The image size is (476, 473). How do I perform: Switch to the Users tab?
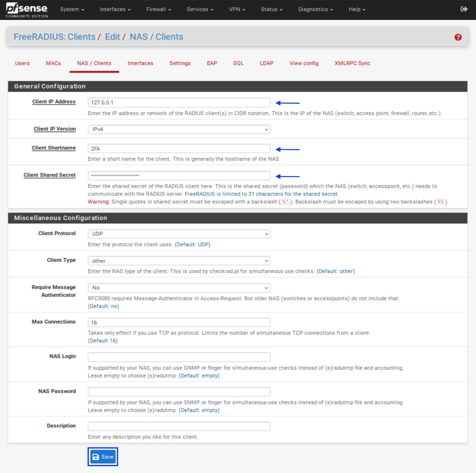click(22, 63)
